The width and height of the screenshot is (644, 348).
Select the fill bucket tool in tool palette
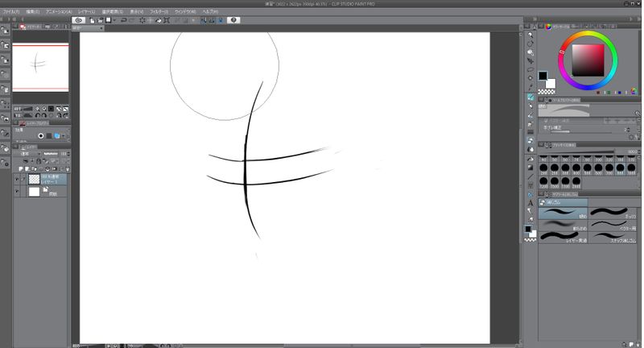point(530,160)
